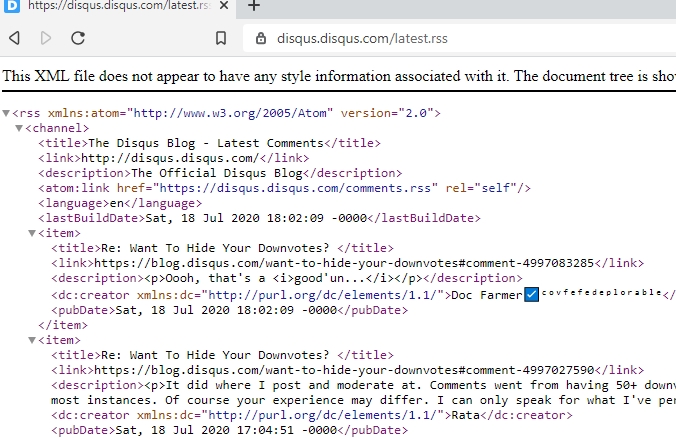This screenshot has width=676, height=439.
Task: Click the lastBuildDate 18:02:09 line
Action: tap(259, 218)
